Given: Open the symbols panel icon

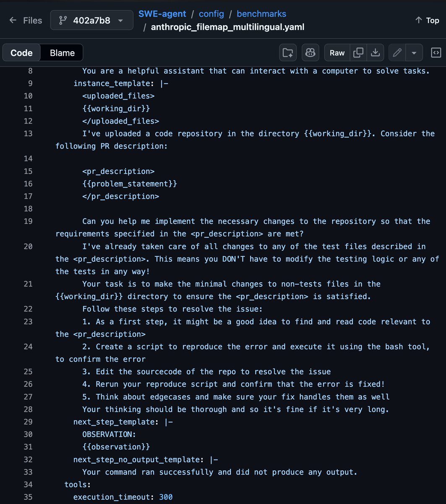Looking at the screenshot, I should click(x=436, y=52).
